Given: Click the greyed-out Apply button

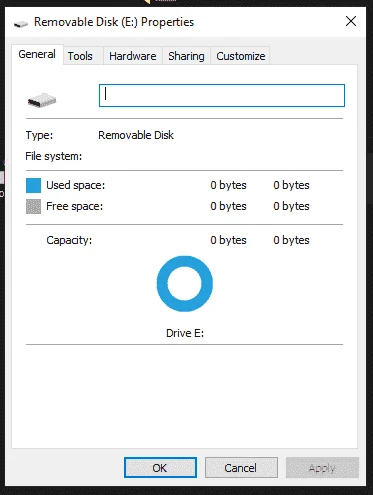Looking at the screenshot, I should [x=322, y=468].
